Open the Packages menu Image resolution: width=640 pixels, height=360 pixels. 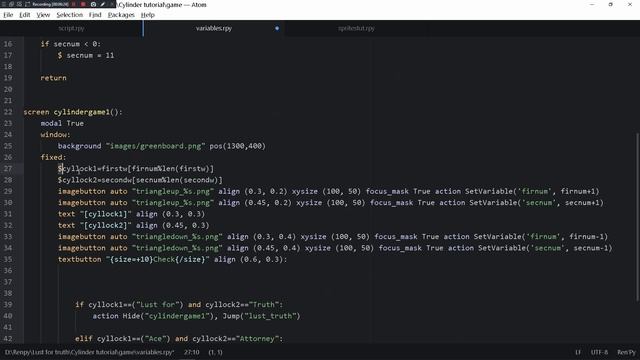(121, 15)
